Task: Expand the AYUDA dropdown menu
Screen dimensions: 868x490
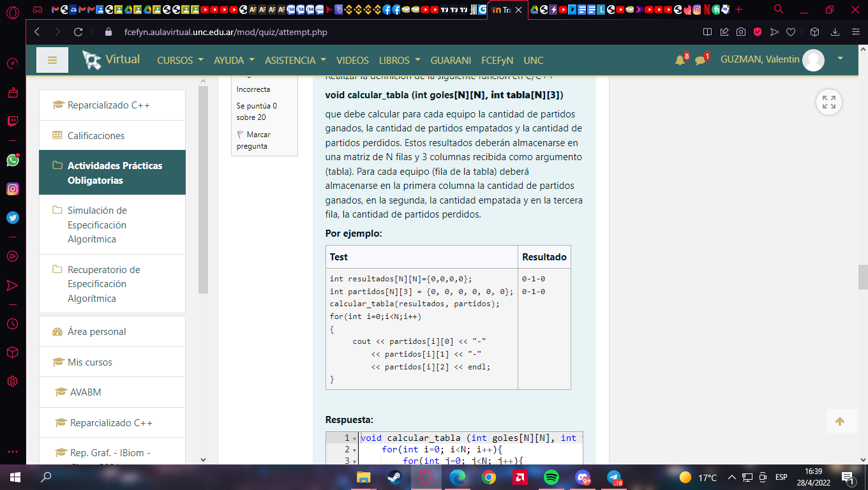Action: tap(234, 60)
